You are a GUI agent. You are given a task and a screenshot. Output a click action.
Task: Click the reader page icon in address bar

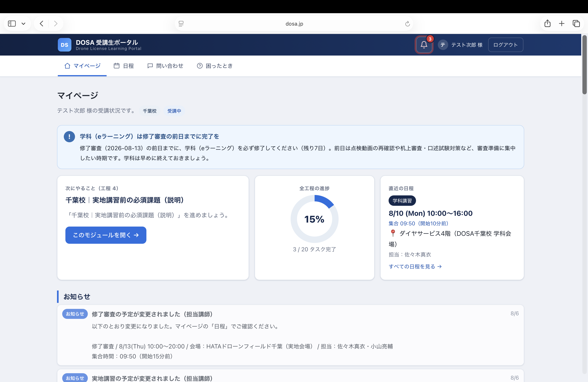[x=181, y=24]
